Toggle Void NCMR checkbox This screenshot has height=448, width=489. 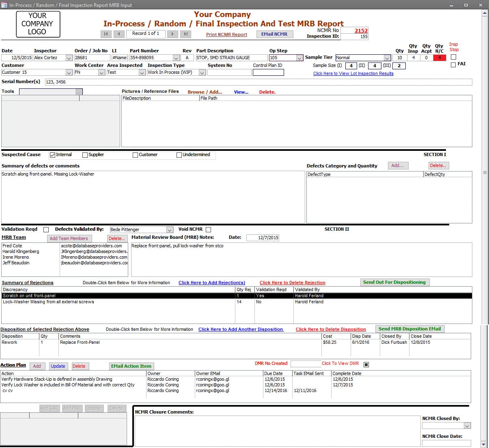pyautogui.click(x=208, y=229)
